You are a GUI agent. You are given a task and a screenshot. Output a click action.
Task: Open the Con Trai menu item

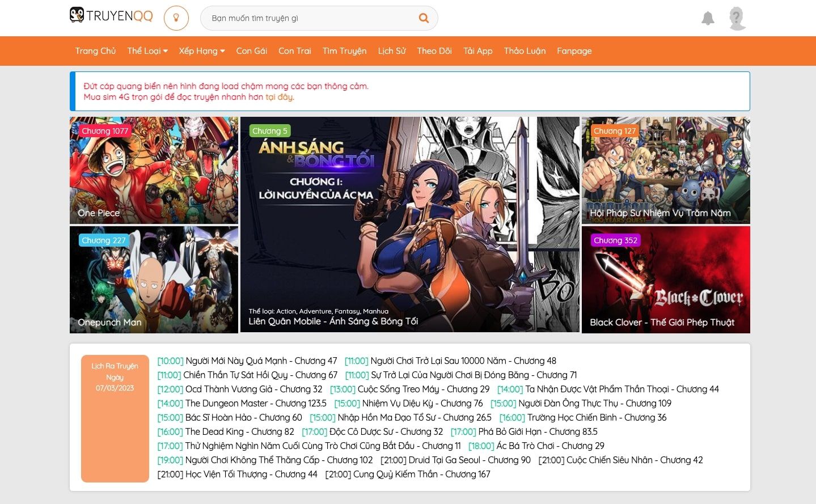[295, 51]
